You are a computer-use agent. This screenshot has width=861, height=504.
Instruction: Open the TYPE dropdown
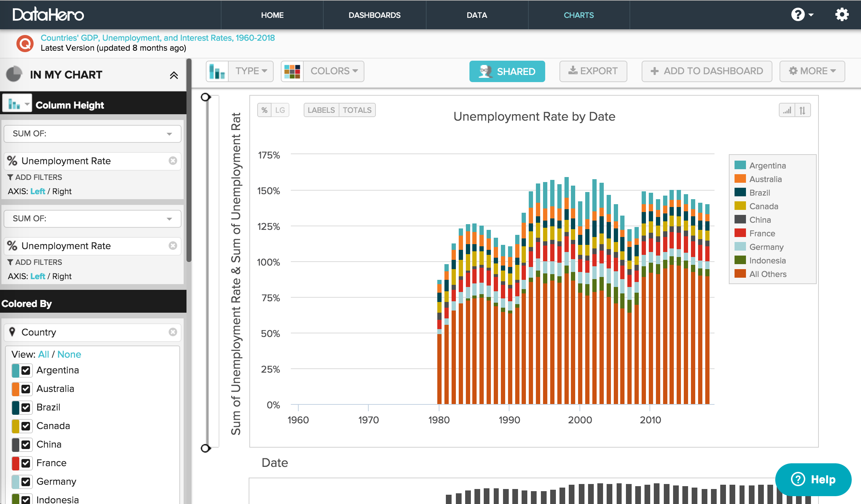pos(251,71)
